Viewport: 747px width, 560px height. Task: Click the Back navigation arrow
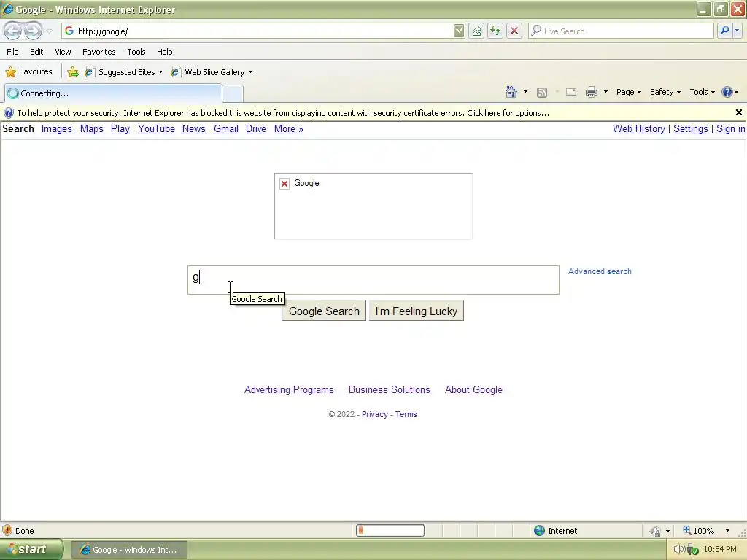point(13,31)
